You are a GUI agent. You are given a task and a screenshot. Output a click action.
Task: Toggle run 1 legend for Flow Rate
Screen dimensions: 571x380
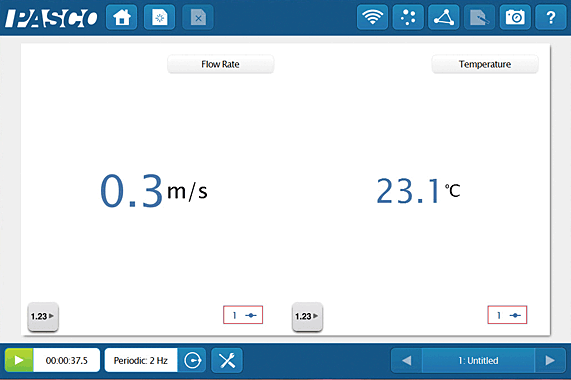(x=243, y=315)
